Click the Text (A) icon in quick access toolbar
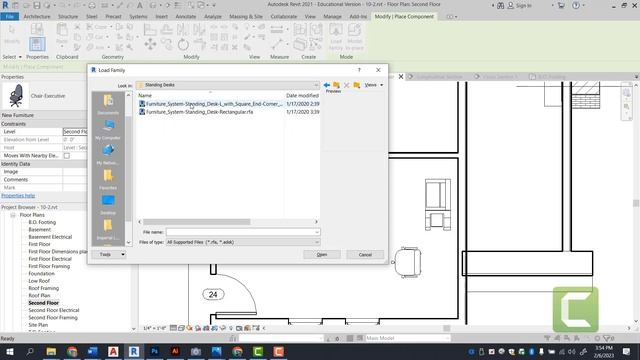This screenshot has width=640, height=360. (140, 5)
